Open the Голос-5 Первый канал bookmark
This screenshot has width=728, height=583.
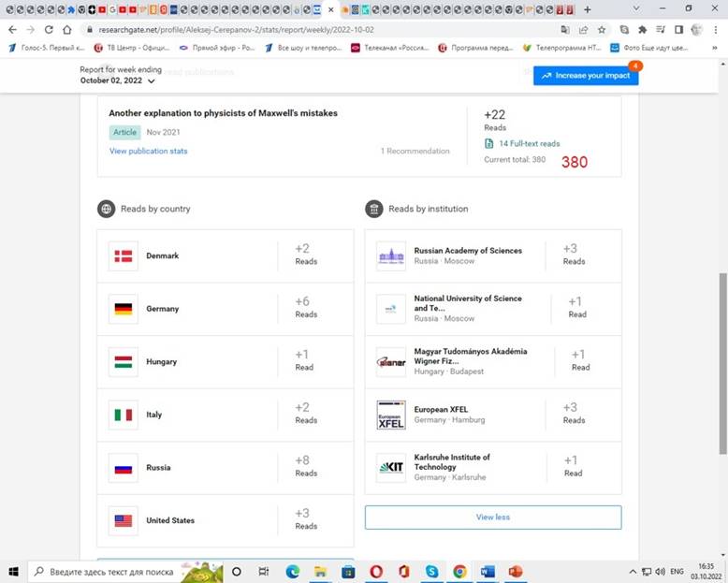[x=47, y=48]
